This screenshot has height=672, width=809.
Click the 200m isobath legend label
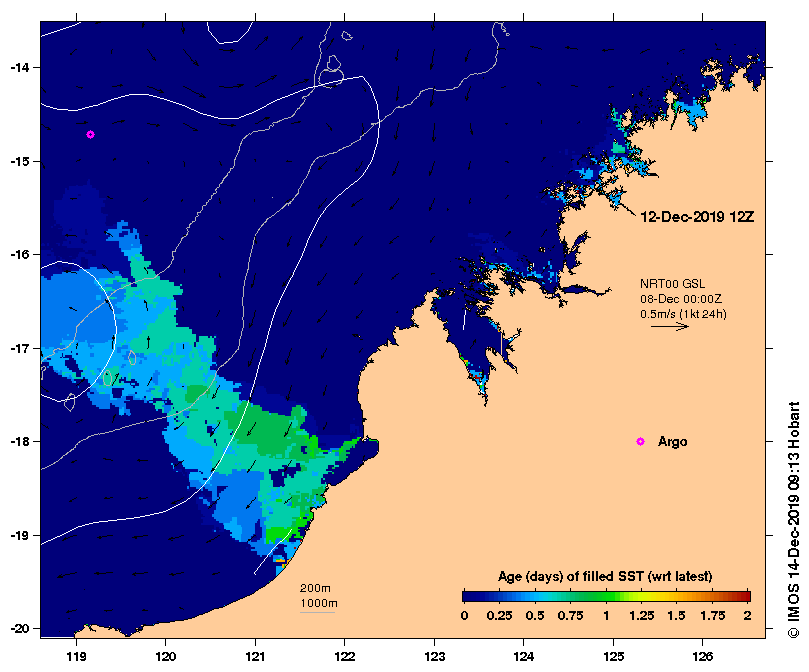(315, 588)
